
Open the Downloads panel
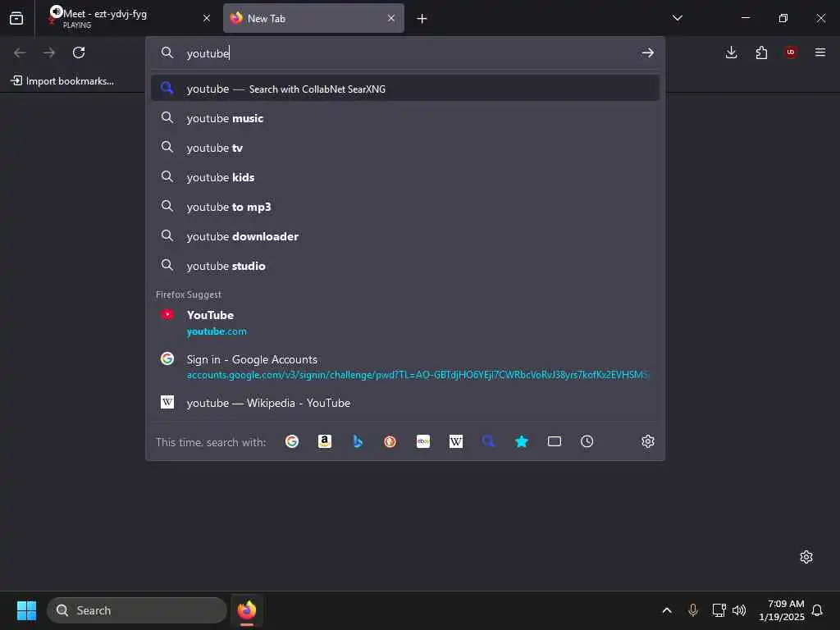pyautogui.click(x=731, y=52)
